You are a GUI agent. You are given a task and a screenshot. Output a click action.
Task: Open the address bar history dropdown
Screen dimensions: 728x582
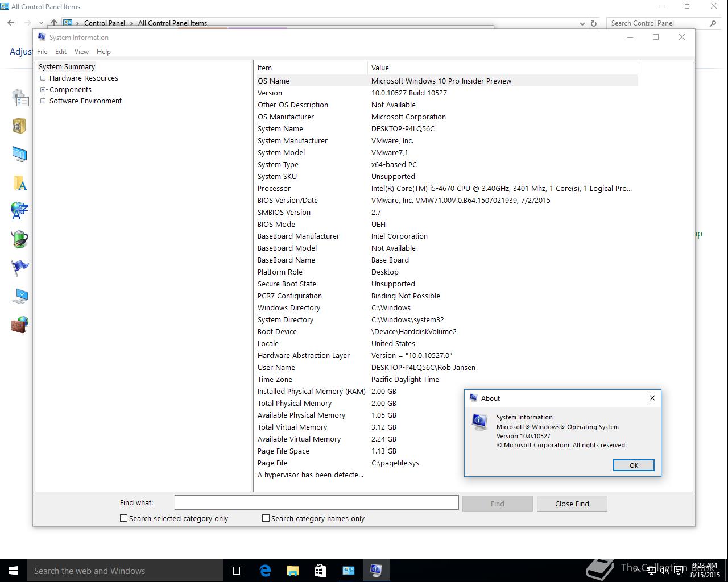pos(582,23)
